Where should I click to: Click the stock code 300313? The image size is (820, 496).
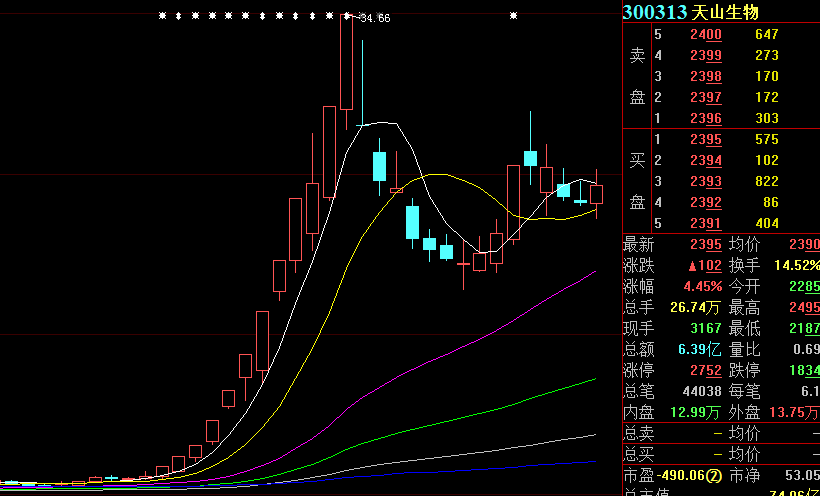(x=655, y=11)
